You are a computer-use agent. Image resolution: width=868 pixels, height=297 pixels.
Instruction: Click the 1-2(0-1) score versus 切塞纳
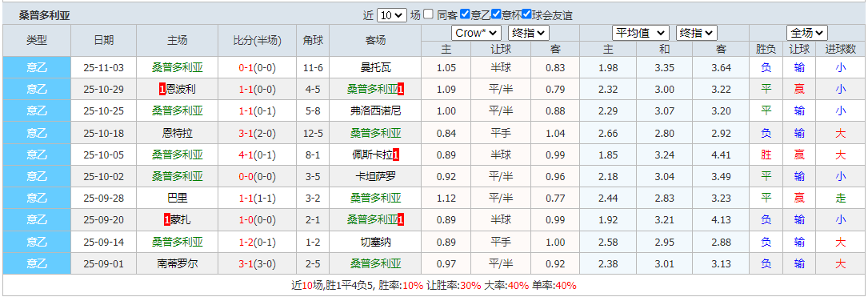point(258,242)
